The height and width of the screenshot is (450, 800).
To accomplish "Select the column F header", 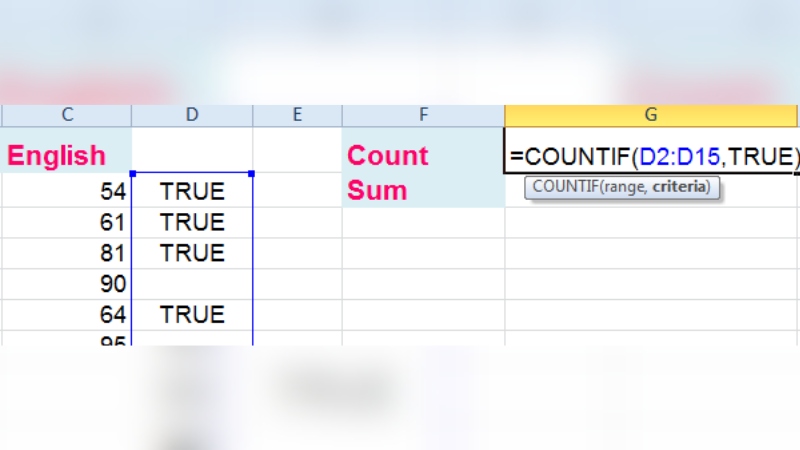I will [423, 115].
